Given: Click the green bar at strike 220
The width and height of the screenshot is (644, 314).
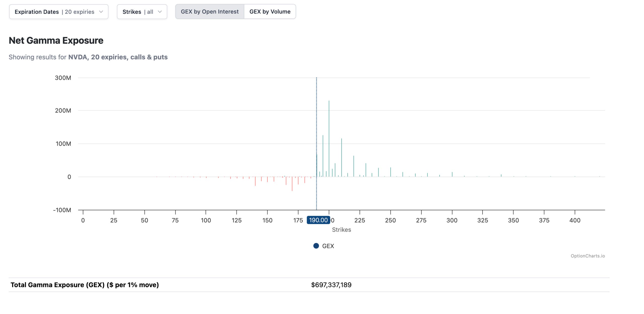Looking at the screenshot, I should click(x=353, y=166).
